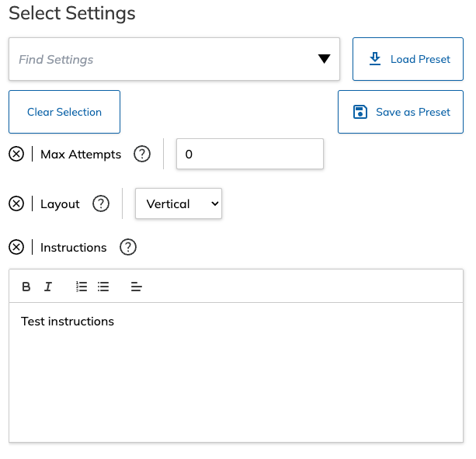Screen dimensions: 476x459
Task: Click the Max Attempts number field
Action: [x=249, y=154]
